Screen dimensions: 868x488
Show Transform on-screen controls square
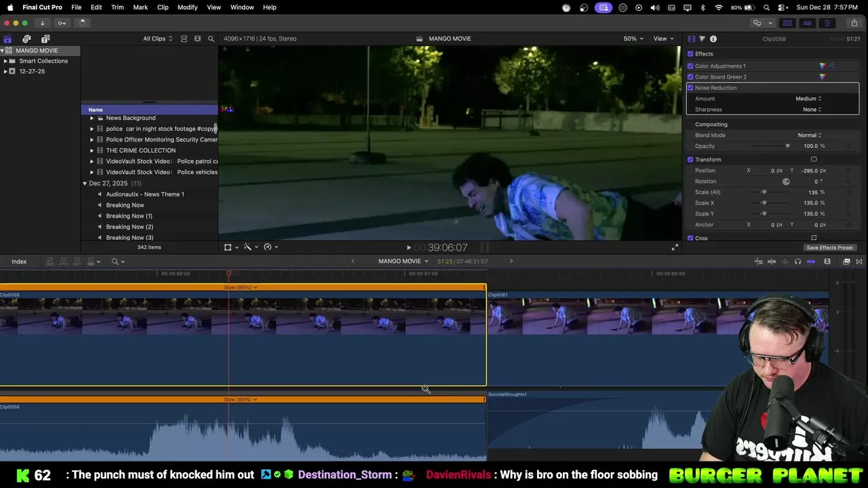tap(814, 159)
